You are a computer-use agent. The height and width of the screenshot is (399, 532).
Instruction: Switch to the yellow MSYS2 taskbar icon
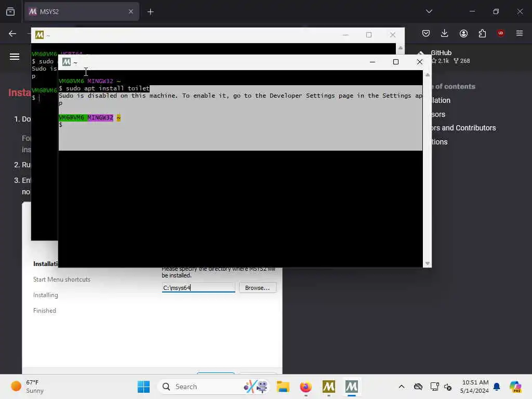(x=329, y=387)
